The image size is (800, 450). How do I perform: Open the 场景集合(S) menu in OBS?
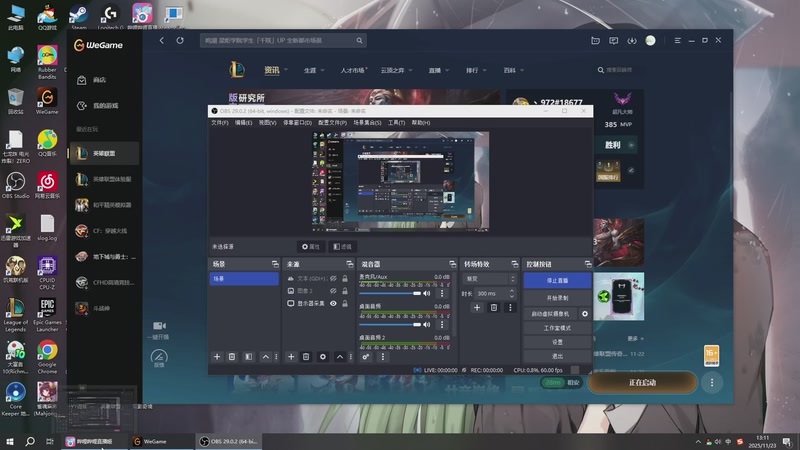pos(367,123)
